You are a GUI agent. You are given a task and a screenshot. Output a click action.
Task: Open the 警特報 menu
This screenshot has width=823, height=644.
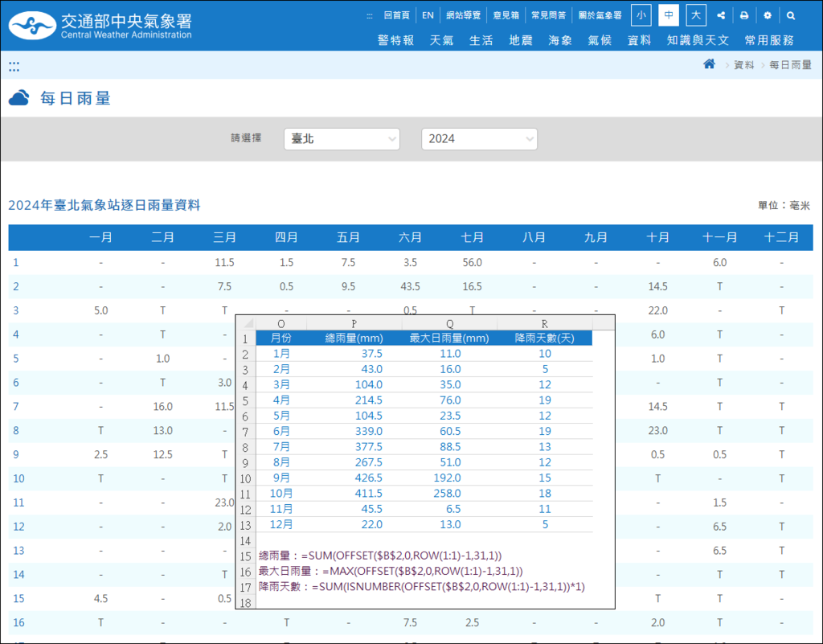coord(395,40)
